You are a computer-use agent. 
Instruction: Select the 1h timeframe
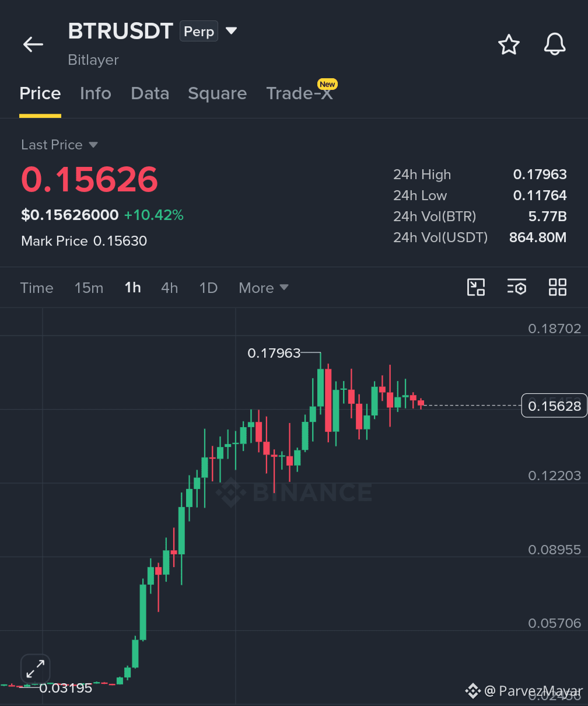[x=133, y=288]
